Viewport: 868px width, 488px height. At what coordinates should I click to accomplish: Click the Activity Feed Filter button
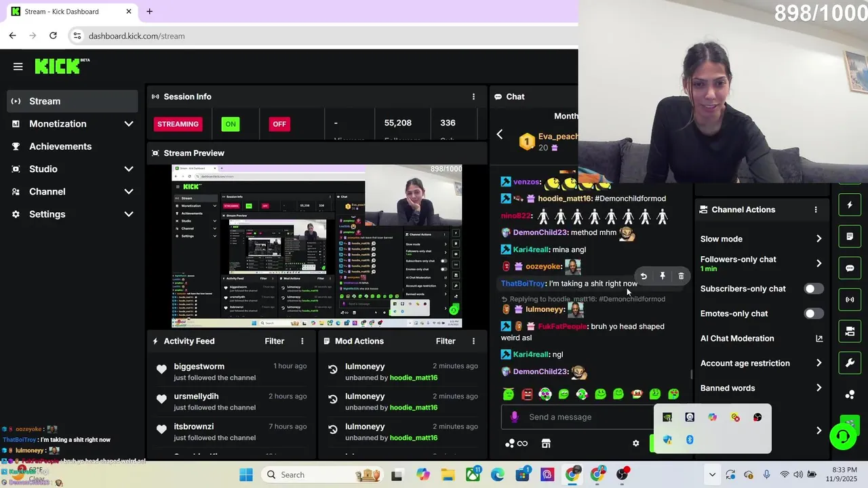[274, 341]
